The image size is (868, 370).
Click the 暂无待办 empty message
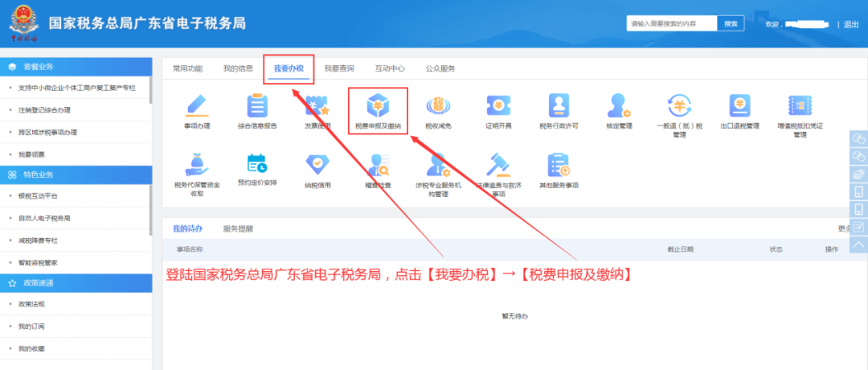coord(515,316)
